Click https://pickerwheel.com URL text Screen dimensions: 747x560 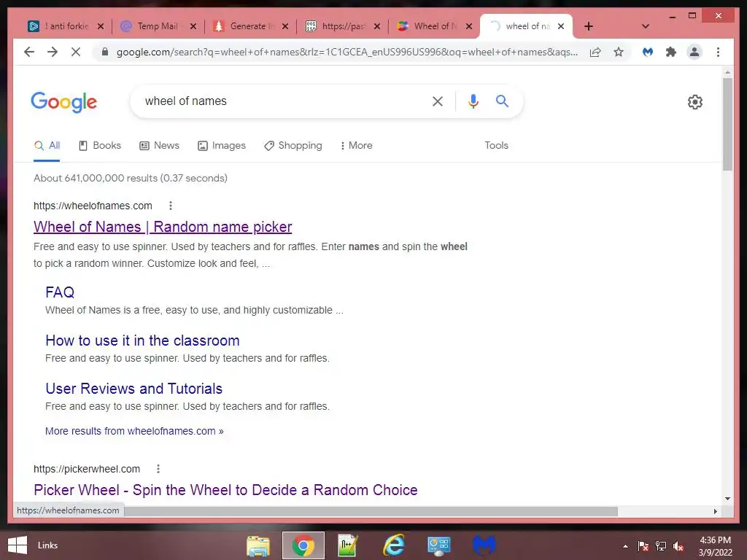point(87,469)
